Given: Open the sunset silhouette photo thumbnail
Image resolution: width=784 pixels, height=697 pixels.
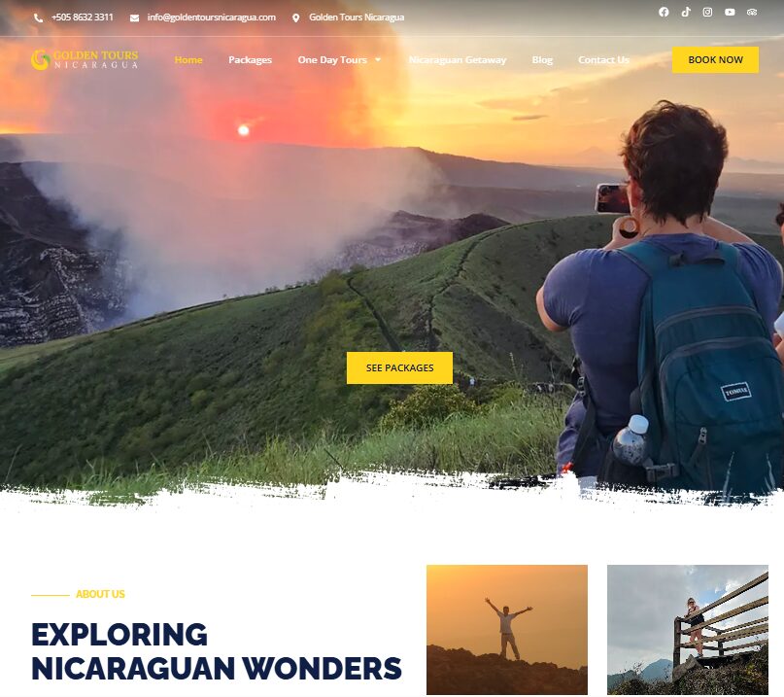Looking at the screenshot, I should pyautogui.click(x=507, y=630).
